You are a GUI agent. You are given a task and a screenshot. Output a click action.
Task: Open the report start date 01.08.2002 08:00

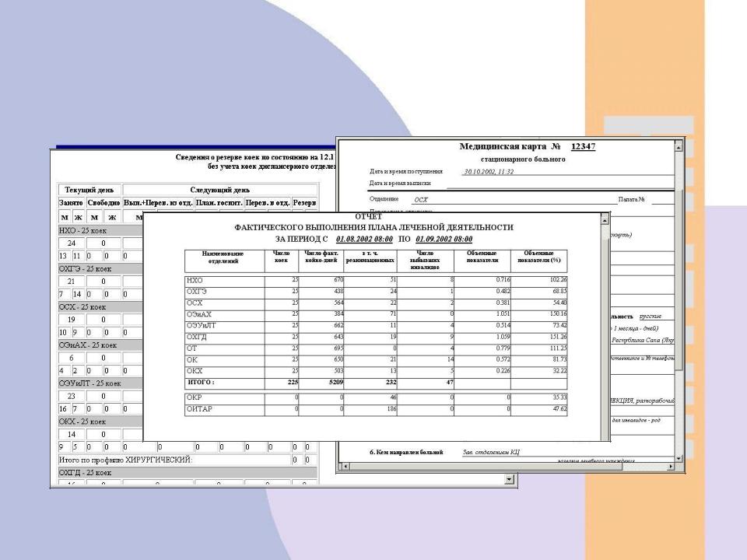(364, 239)
